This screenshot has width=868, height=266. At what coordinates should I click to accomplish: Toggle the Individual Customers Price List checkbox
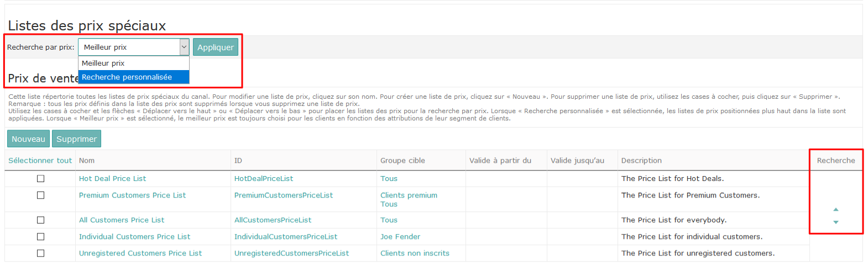click(x=40, y=237)
